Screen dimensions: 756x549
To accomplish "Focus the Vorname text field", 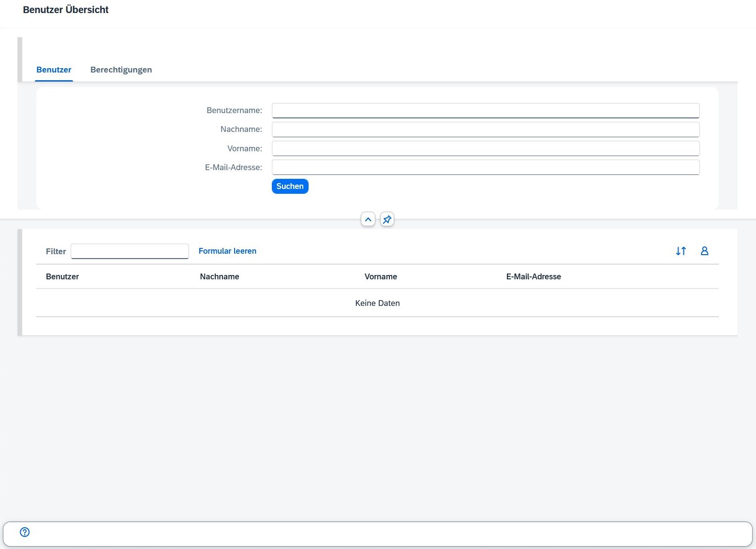I will [x=485, y=148].
